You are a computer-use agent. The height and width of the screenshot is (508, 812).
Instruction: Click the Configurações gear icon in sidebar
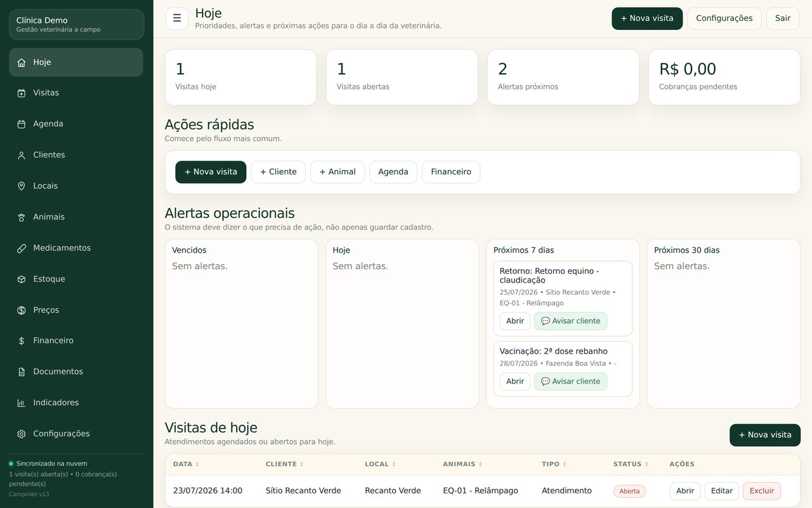[x=22, y=434]
